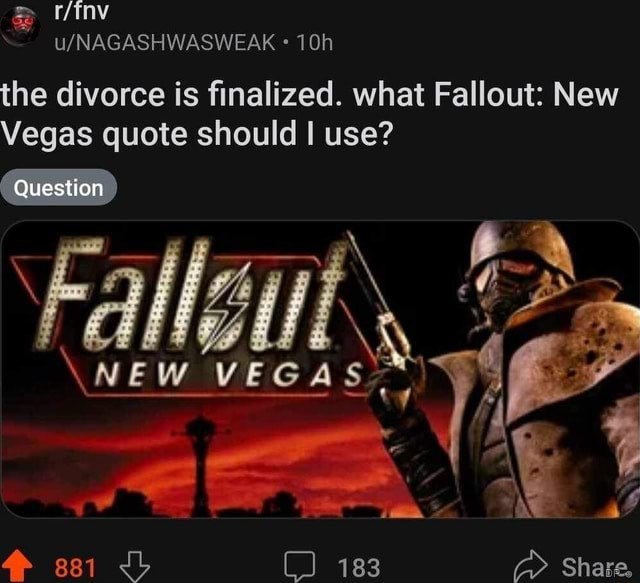Click the Share label

tap(595, 567)
